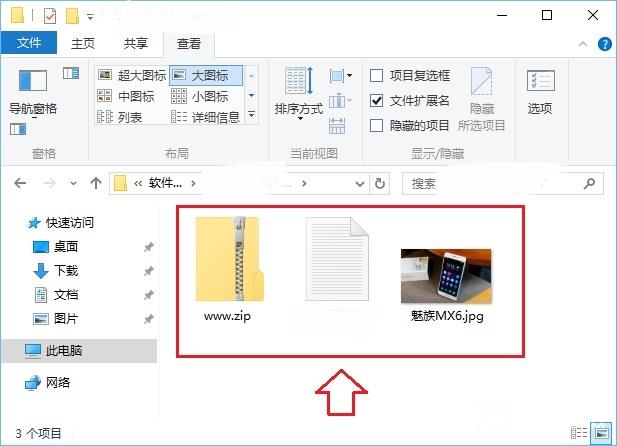Screen dimensions: 617x446
Task: Click the back arrow navigation button
Action: point(21,183)
